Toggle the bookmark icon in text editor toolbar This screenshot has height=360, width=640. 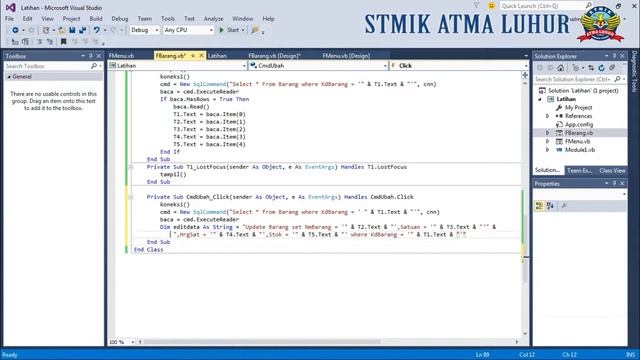click(63, 42)
